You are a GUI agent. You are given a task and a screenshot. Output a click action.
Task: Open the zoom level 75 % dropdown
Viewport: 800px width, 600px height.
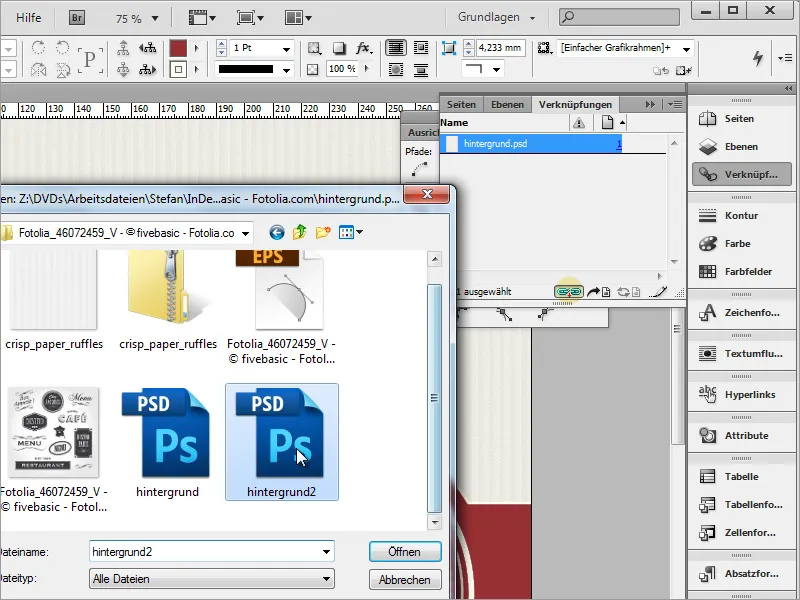click(x=155, y=19)
